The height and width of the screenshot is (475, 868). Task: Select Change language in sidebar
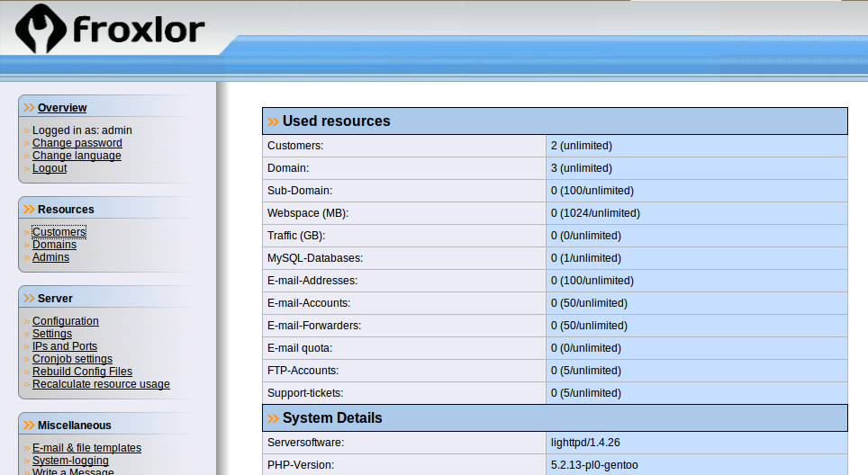click(77, 156)
